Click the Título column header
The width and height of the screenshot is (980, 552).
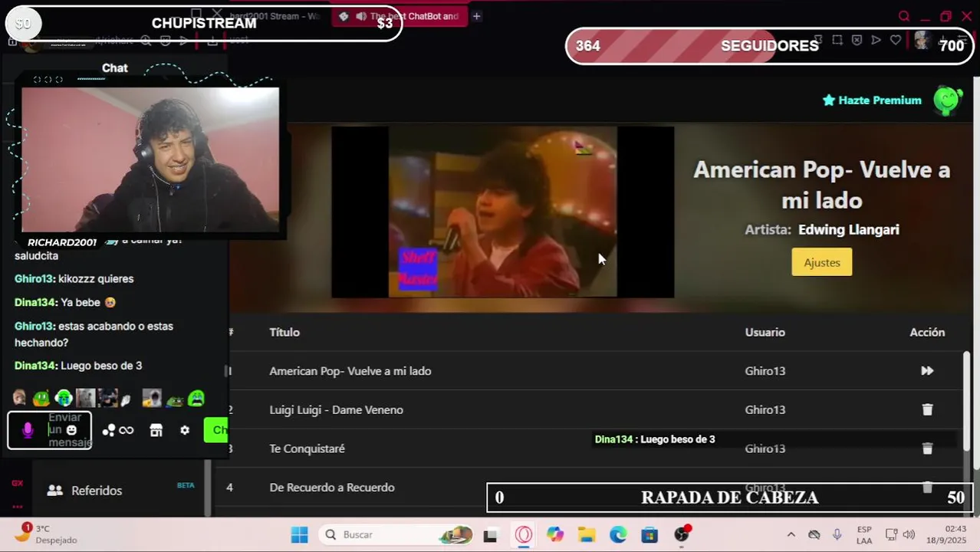(284, 332)
